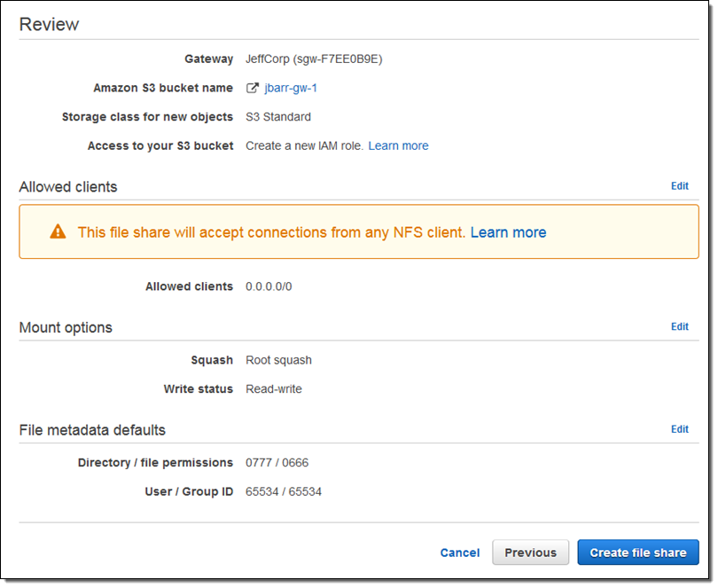Go back with the Previous button
The width and height of the screenshot is (718, 588).
pos(530,553)
